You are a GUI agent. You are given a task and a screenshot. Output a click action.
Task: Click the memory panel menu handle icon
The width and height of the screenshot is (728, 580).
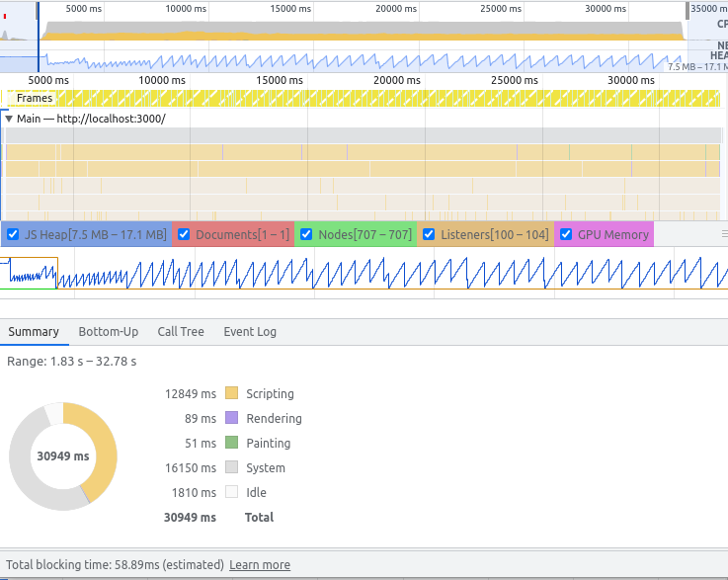725,233
